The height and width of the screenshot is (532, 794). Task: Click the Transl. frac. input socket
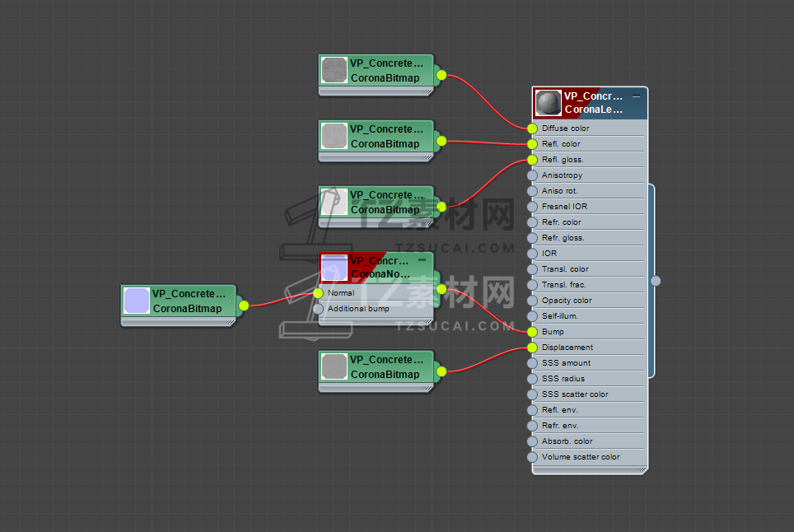coord(532,285)
